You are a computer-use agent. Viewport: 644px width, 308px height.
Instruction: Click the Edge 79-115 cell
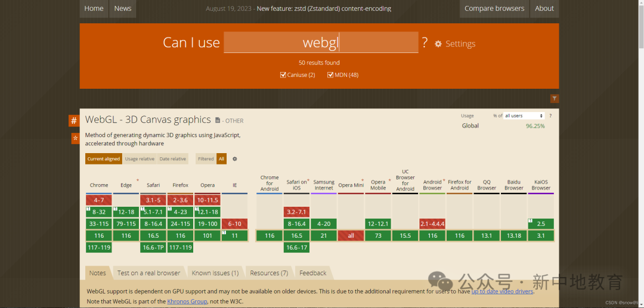pos(126,224)
